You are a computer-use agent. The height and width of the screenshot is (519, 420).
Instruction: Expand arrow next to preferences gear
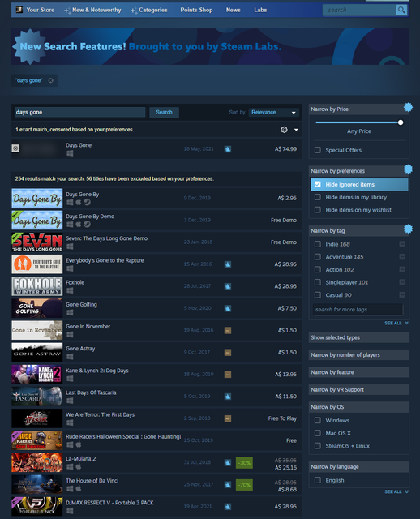(296, 130)
